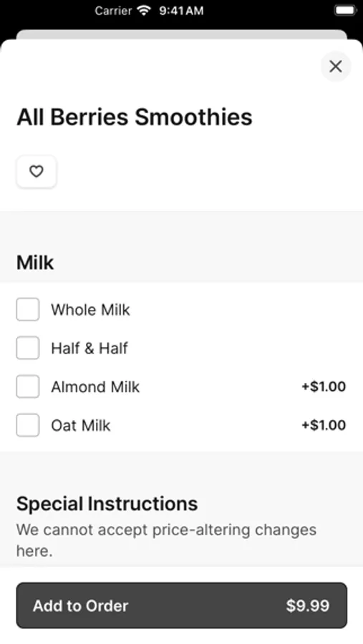Tap the gray sheet handle behind modal

182,34
